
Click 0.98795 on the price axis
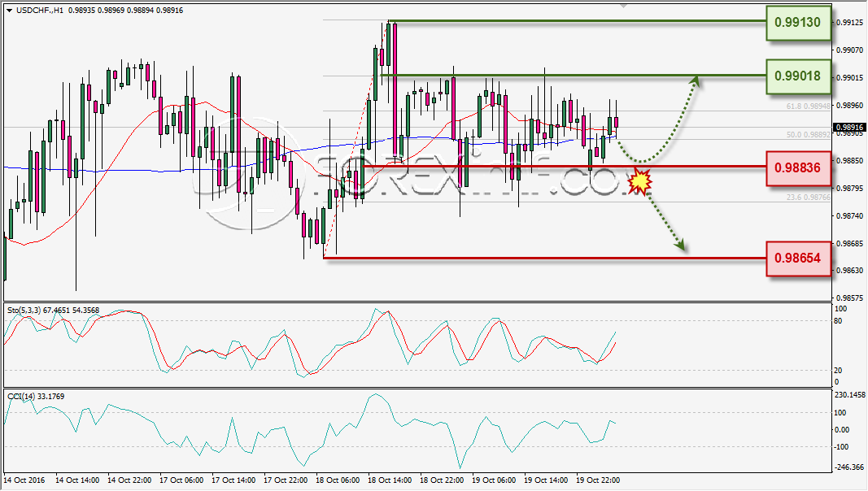coord(848,189)
